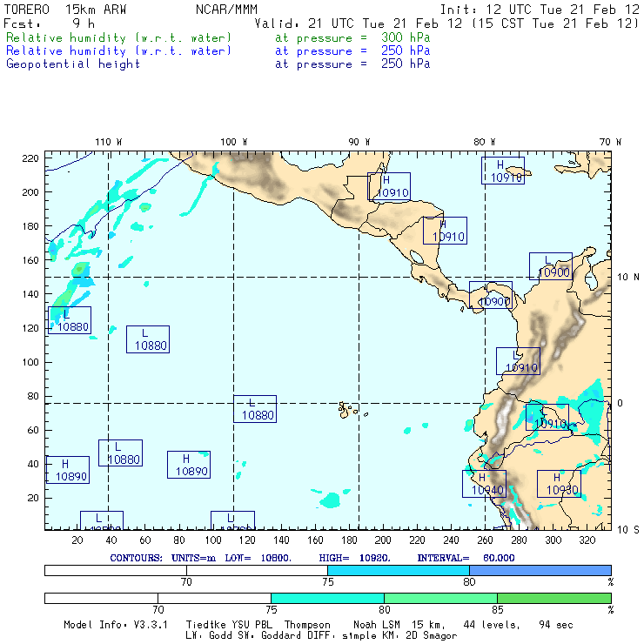Click the blue above-80% swatch in upper colorbar
Viewport: 644px width, 644px height.
point(540,570)
